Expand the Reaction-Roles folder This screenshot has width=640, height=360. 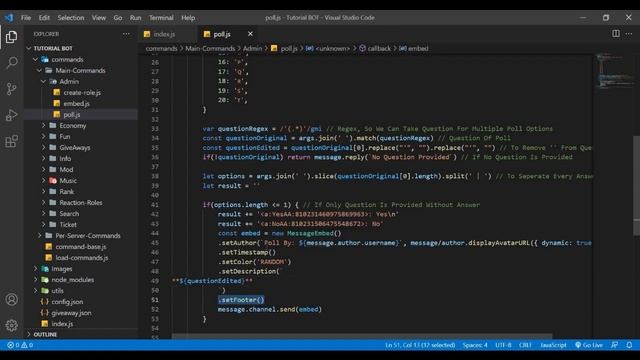[x=81, y=202]
